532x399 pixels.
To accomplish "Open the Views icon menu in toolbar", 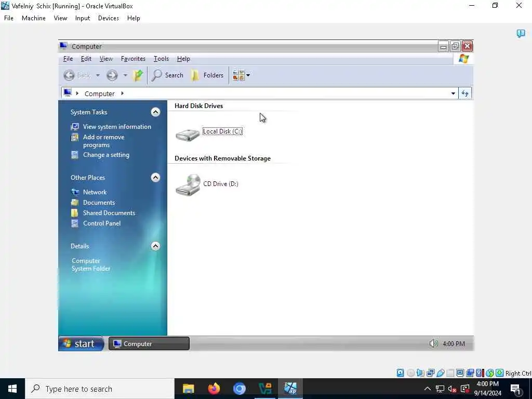I will click(x=241, y=75).
